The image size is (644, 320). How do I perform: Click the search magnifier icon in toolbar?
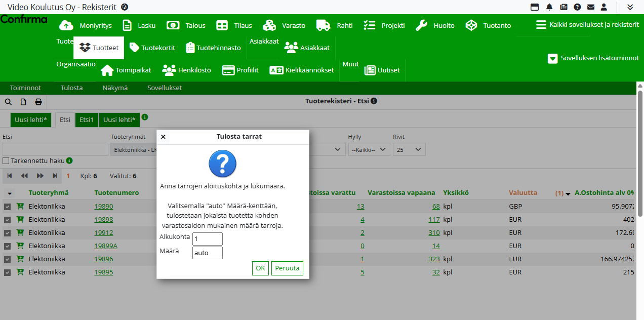coord(9,102)
